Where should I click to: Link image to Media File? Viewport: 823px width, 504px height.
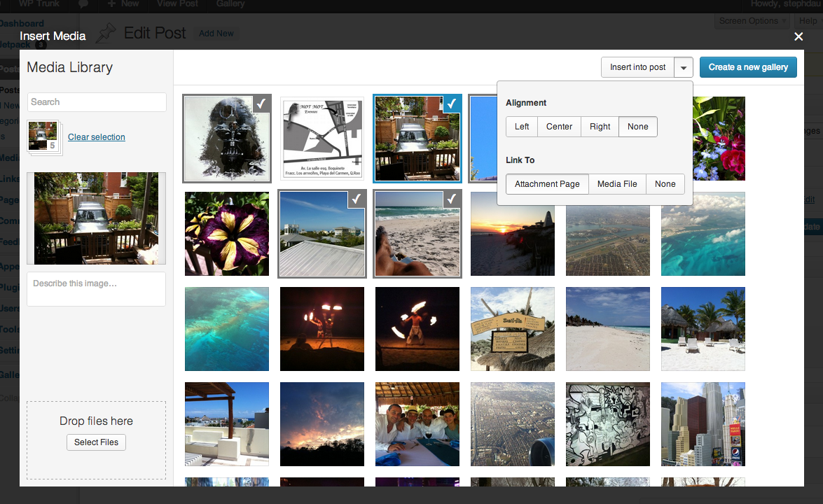(x=617, y=184)
